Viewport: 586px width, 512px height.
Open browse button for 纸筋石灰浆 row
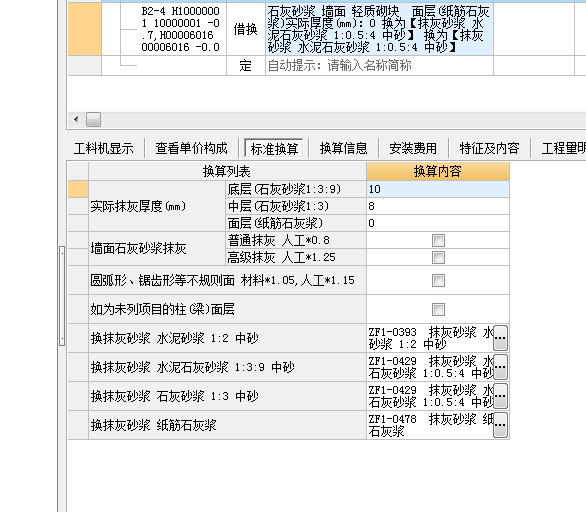(500, 425)
